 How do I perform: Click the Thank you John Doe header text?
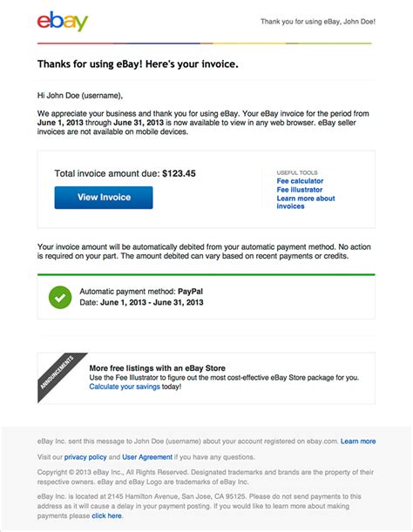tap(318, 22)
